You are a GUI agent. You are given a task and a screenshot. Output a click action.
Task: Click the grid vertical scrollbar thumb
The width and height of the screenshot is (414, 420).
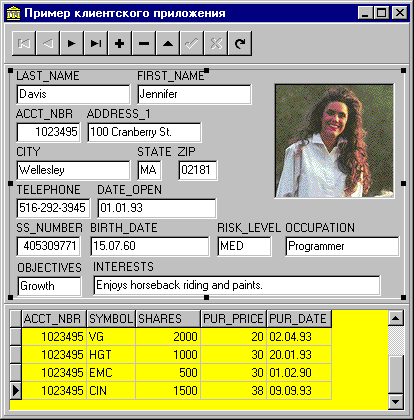(x=396, y=374)
